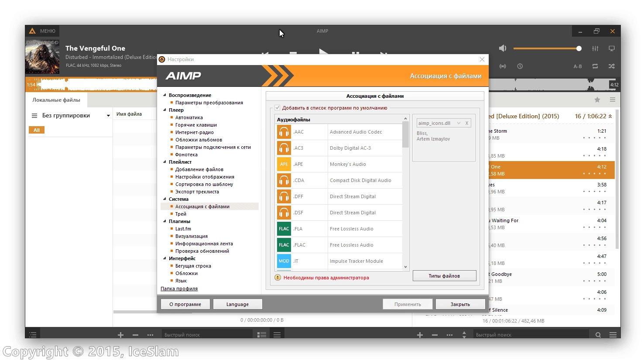Collapse the Плагины tree section
644x361 pixels.
click(x=165, y=221)
